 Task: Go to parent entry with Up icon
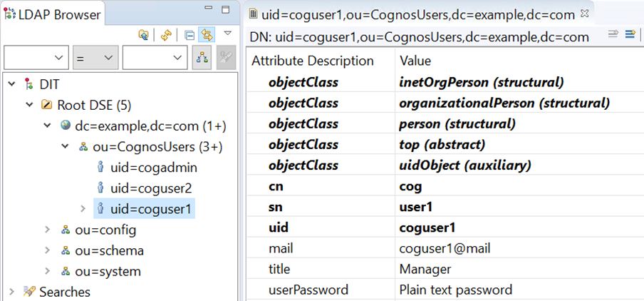click(143, 35)
